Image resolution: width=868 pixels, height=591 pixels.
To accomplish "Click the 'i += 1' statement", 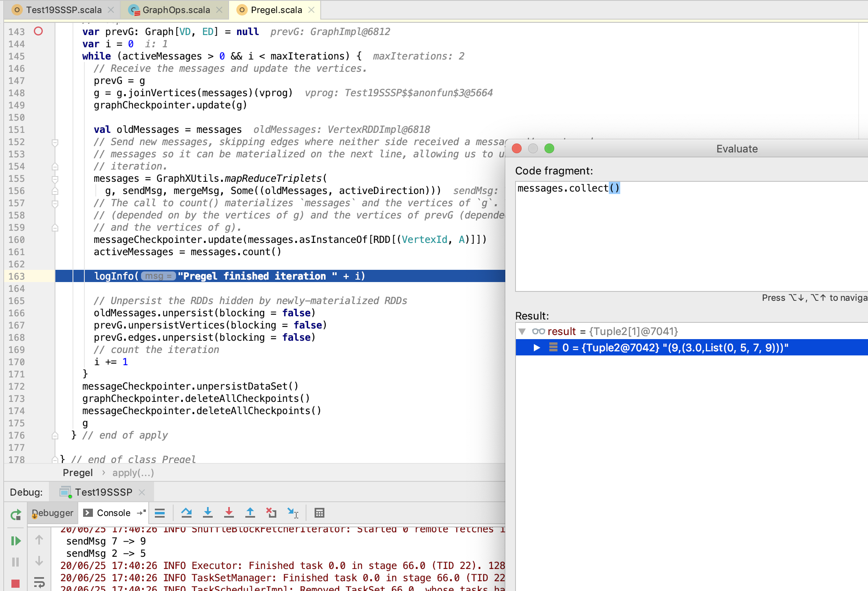I will (x=111, y=362).
